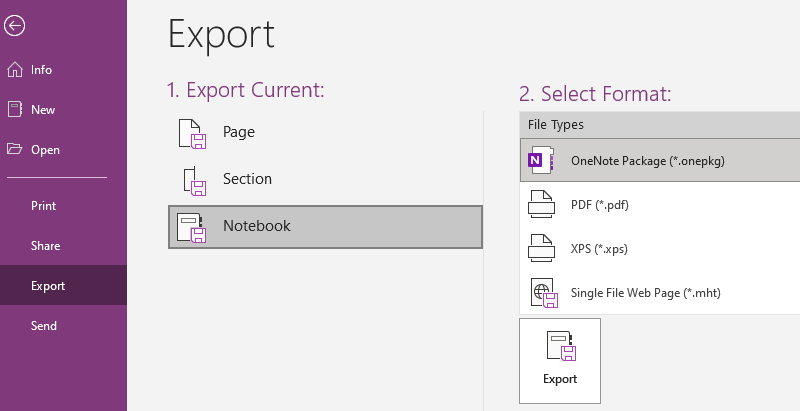Open the Share tab

pos(63,246)
